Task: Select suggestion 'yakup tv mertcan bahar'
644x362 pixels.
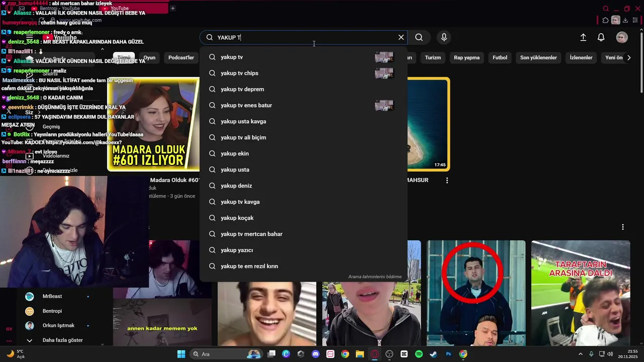Action: (303, 234)
